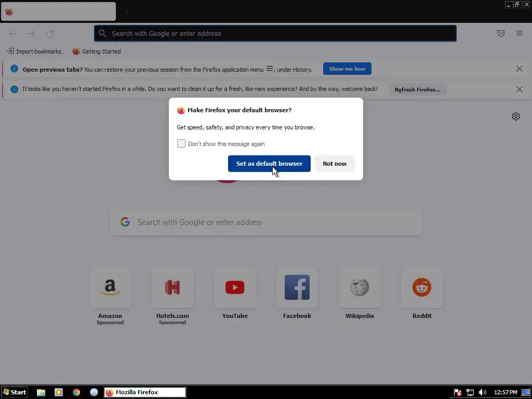Click the Google search box on the page

[x=266, y=222]
